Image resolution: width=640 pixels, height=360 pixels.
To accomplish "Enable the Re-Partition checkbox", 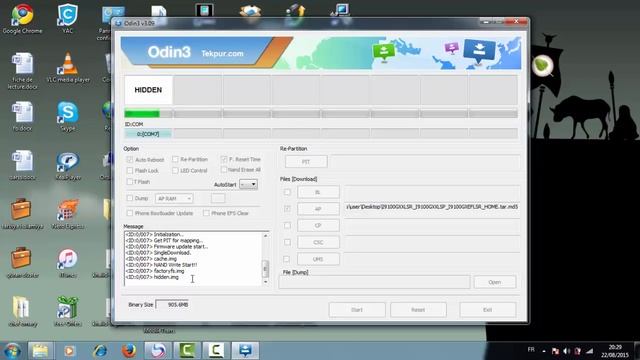I will pyautogui.click(x=175, y=159).
